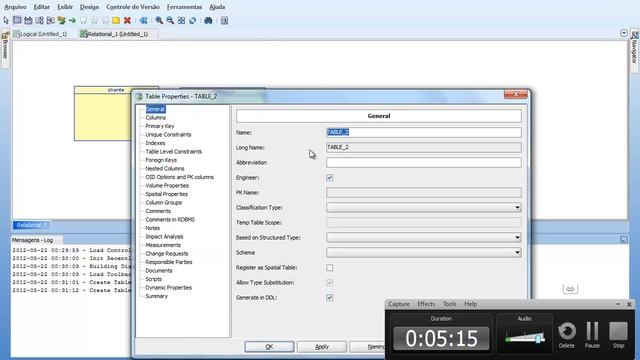
Task: Stop the screen recording
Action: [x=618, y=335]
